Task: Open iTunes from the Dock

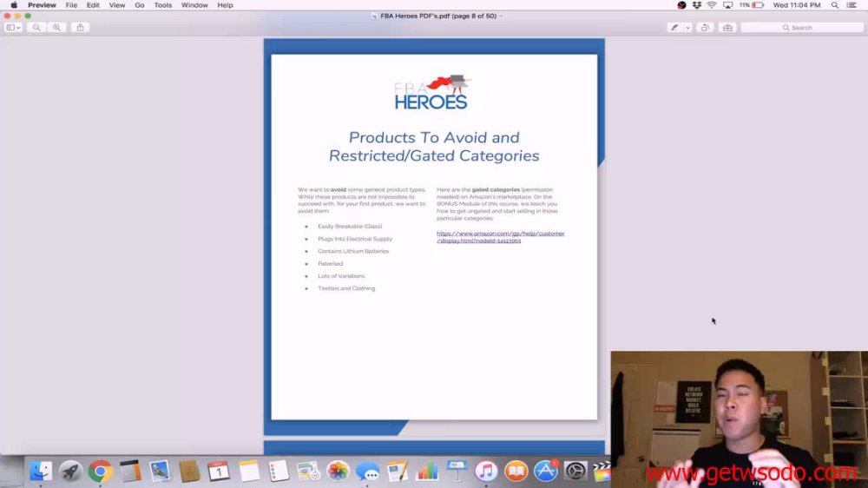Action: (x=486, y=472)
